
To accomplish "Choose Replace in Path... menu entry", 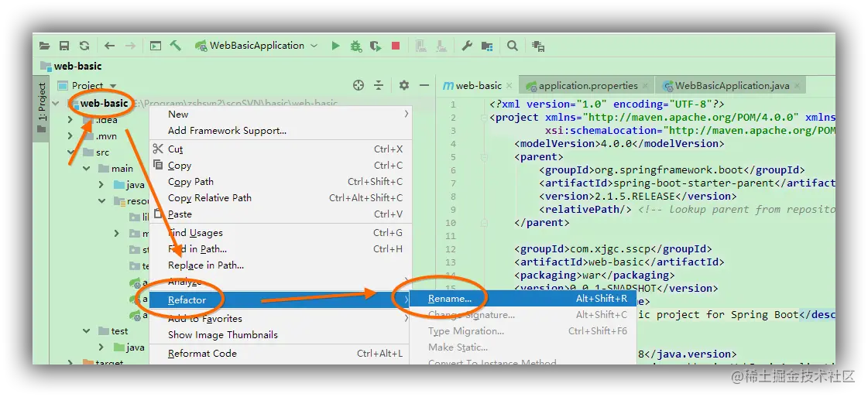I will (281, 265).
